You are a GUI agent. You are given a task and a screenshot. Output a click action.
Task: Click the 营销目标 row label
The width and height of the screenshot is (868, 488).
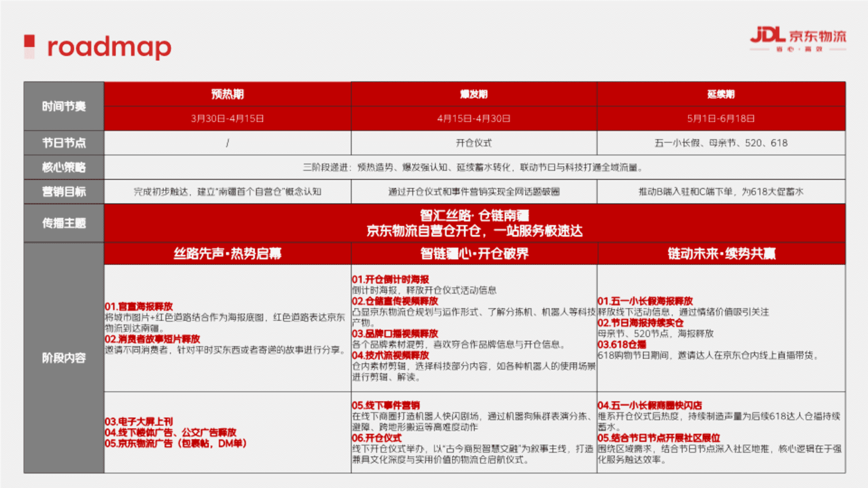pyautogui.click(x=64, y=192)
